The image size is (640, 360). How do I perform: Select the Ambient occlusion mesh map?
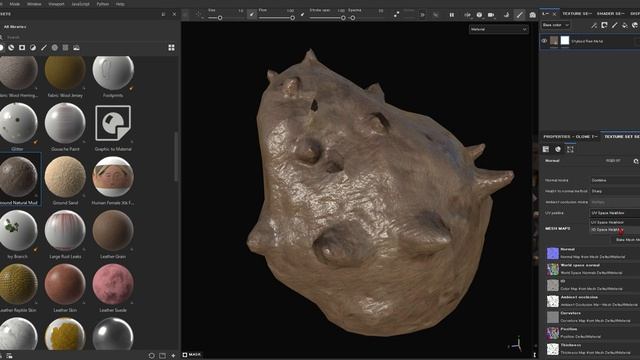tap(593, 301)
